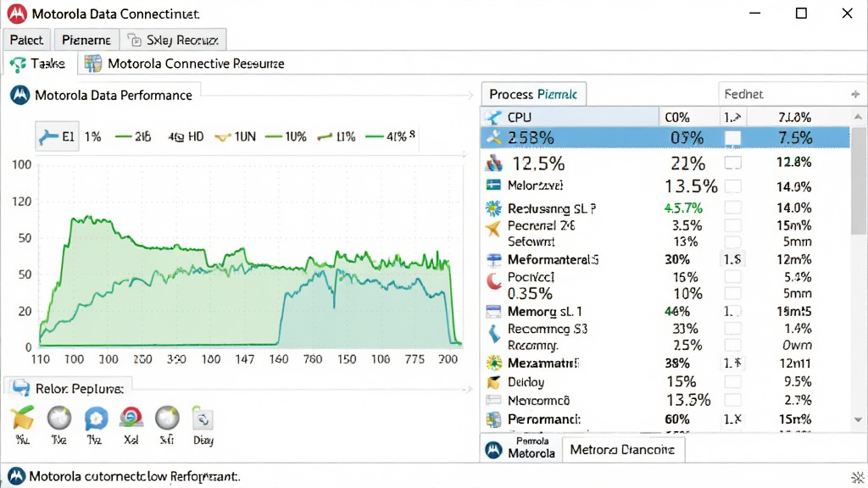Click the Relor Peplure printer icon
Image resolution: width=868 pixels, height=488 pixels.
pyautogui.click(x=20, y=388)
